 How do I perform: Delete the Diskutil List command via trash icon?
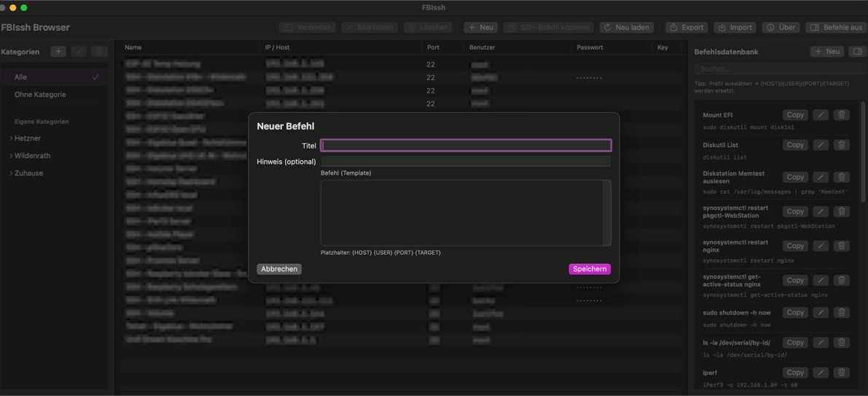841,145
